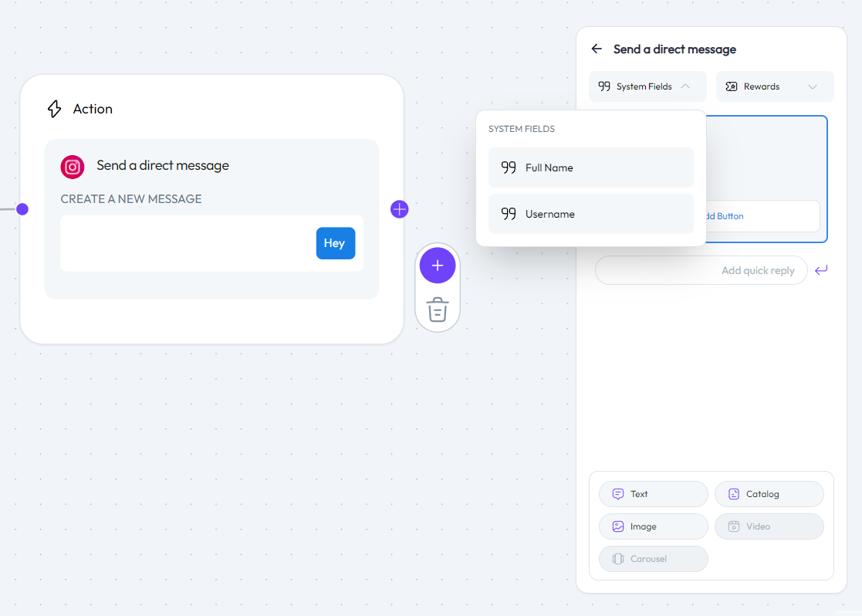Add an Image block
This screenshot has height=616, width=862.
[x=653, y=526]
